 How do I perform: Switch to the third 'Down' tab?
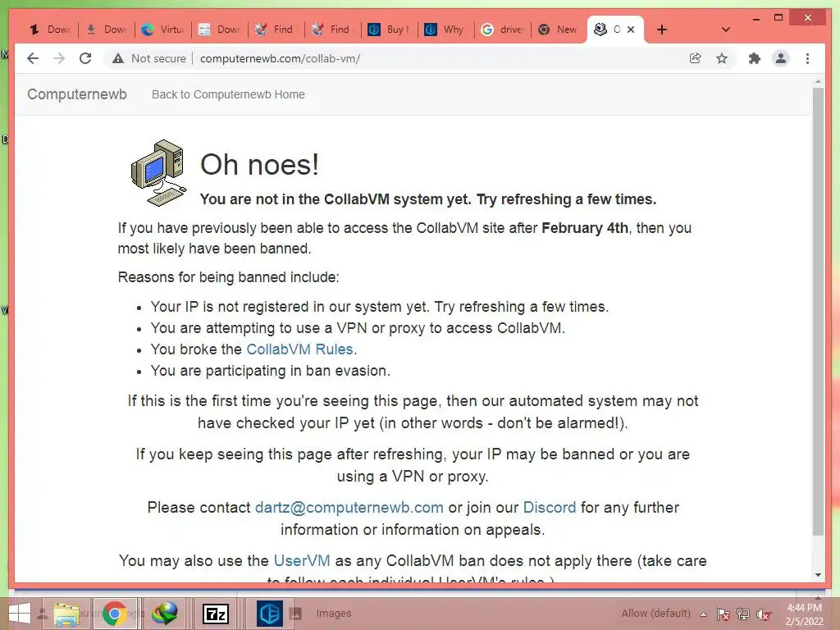(220, 30)
